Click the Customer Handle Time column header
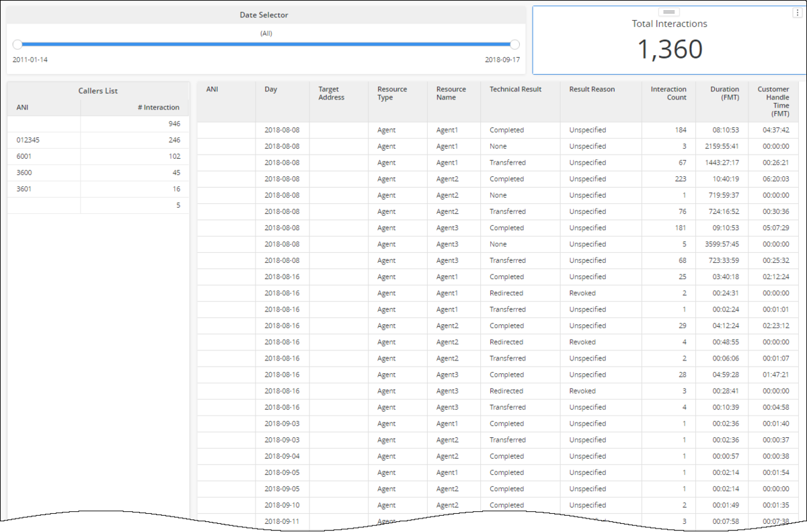The image size is (807, 532). coord(773,102)
